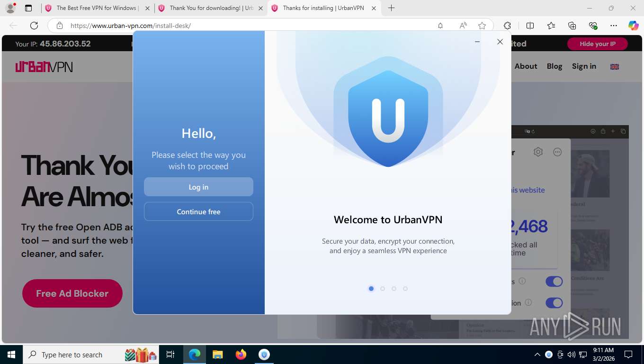Open the Windows notification center
The image size is (644, 364).
[x=628, y=355]
